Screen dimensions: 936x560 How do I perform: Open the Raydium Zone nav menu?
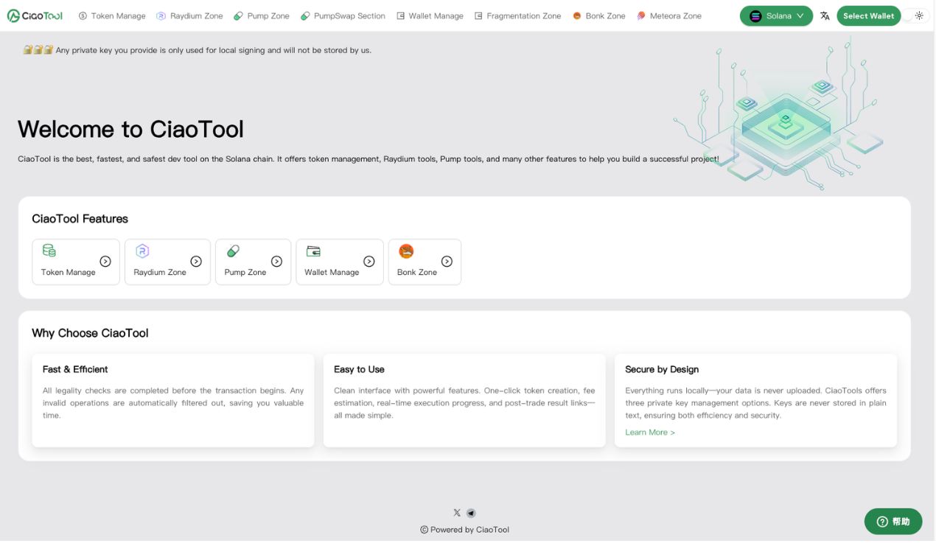pyautogui.click(x=189, y=15)
